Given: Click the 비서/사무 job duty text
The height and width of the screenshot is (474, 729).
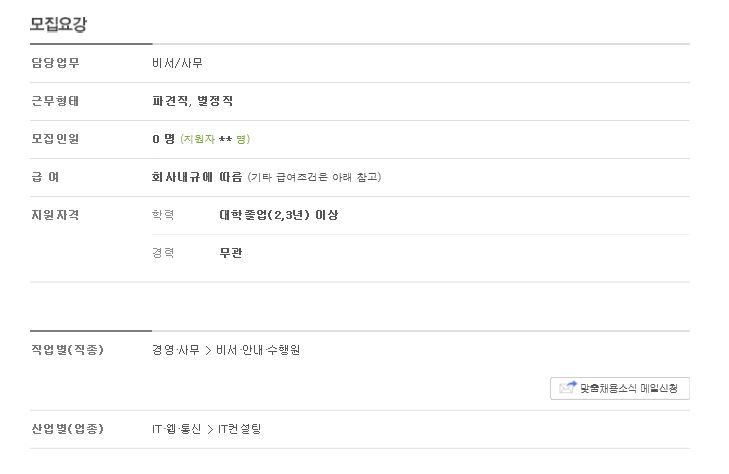Looking at the screenshot, I should click(177, 63).
